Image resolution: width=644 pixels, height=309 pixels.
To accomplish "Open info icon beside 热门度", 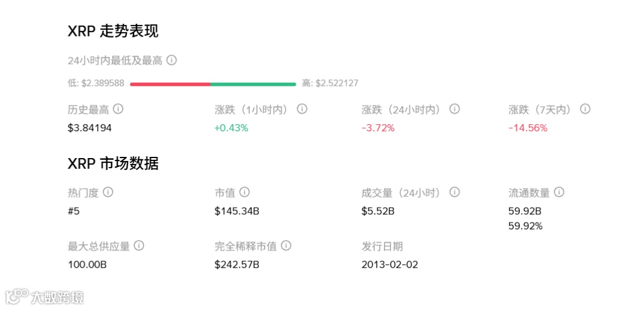I will (108, 192).
